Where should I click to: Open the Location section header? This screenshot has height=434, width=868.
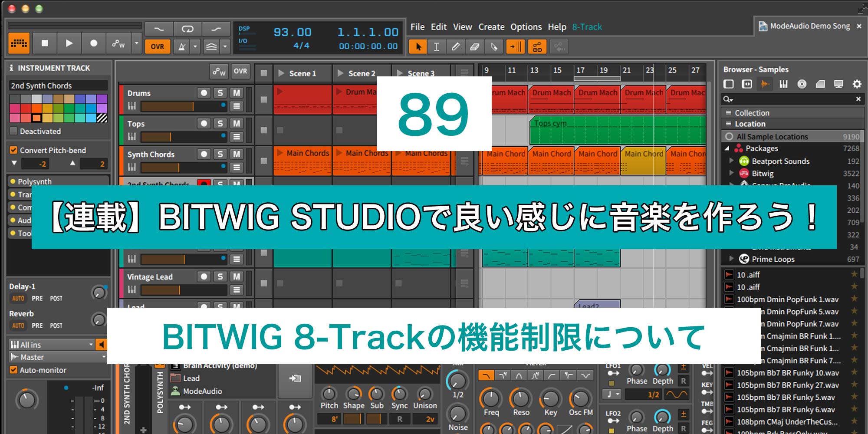pyautogui.click(x=792, y=124)
